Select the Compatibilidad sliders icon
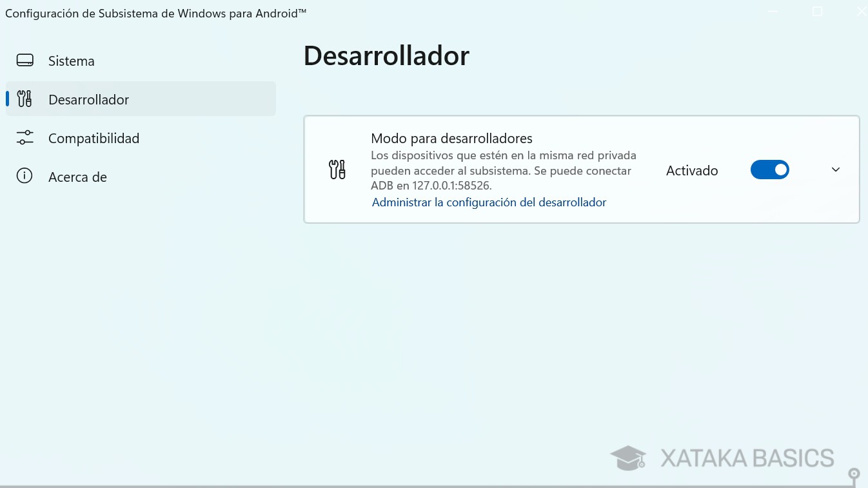Image resolution: width=868 pixels, height=488 pixels. 25,137
